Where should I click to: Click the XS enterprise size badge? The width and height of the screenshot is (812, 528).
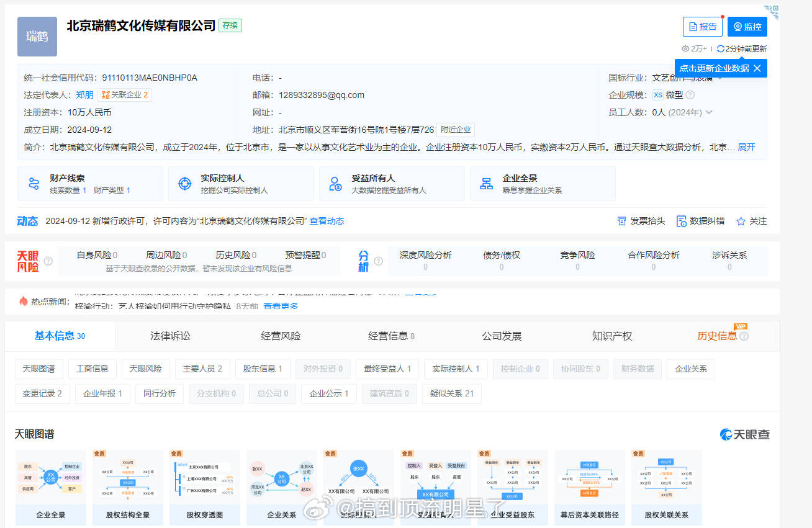point(658,95)
